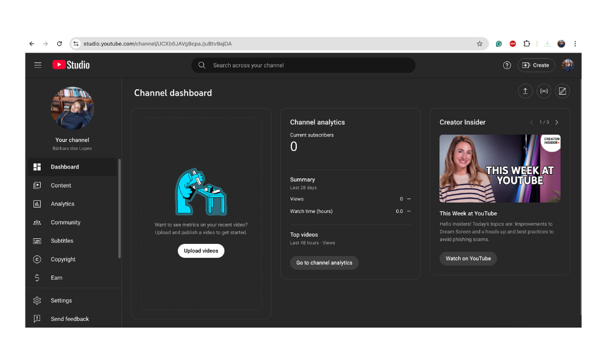Click the upload videos arrow icon

(525, 91)
